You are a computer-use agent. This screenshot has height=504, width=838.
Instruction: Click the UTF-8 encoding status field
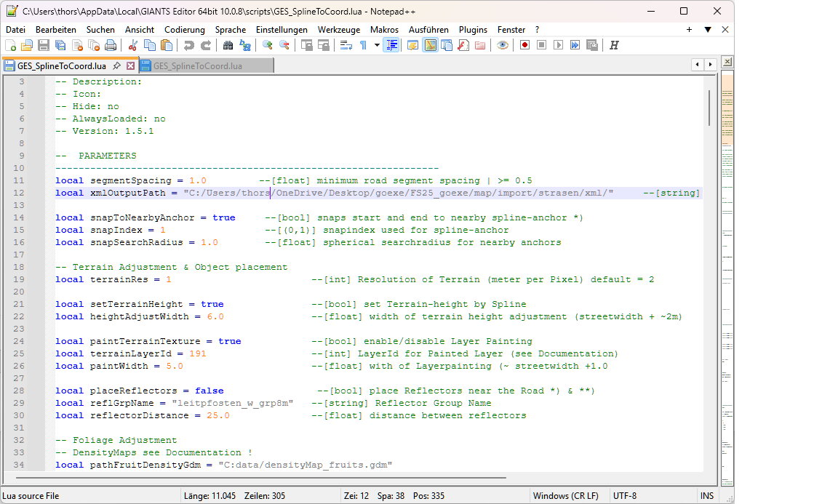point(626,496)
